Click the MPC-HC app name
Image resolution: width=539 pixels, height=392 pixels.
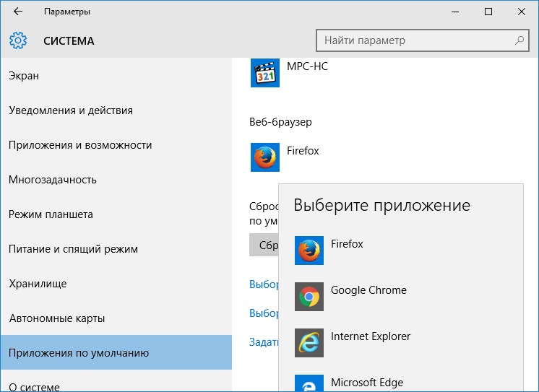(x=307, y=66)
